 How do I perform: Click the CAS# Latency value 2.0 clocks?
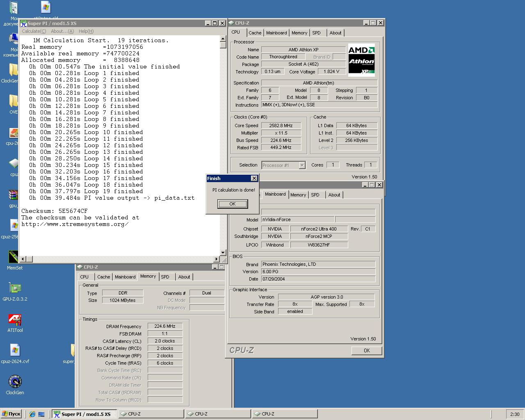[x=165, y=341]
